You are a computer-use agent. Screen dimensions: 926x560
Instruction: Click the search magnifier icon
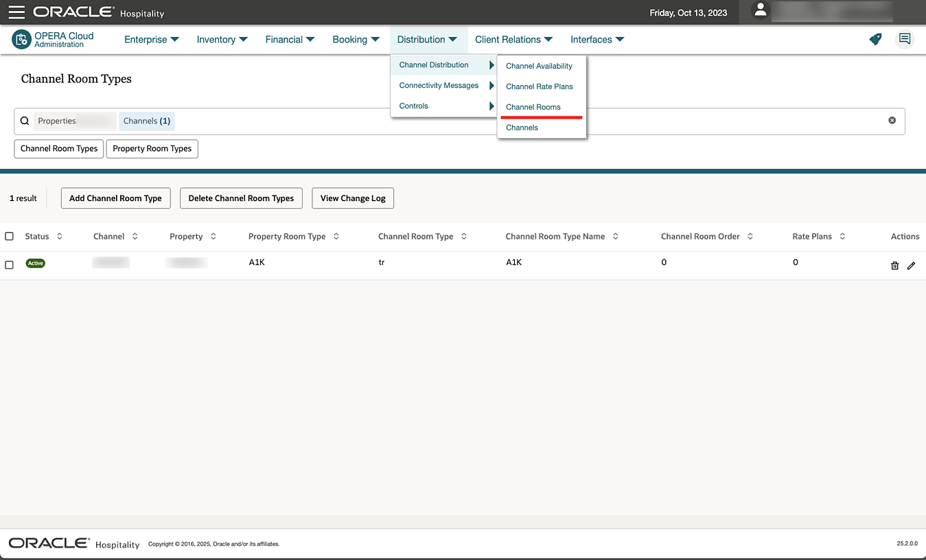25,121
